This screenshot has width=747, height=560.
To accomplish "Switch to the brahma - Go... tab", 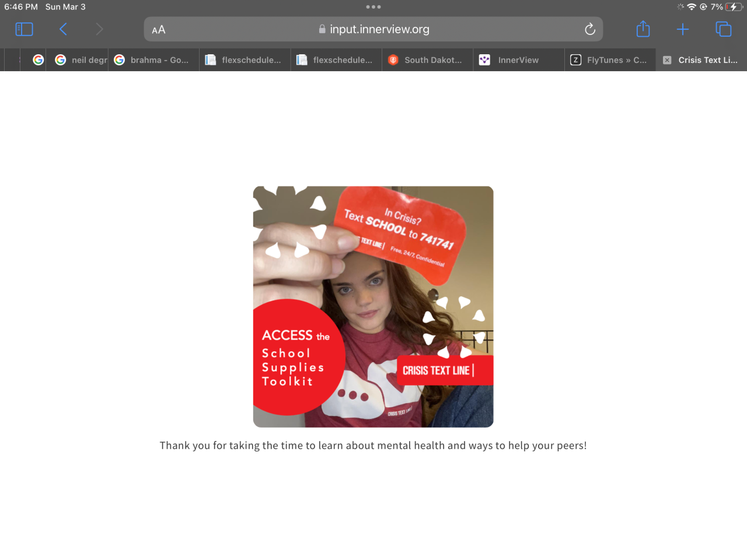I will pos(153,60).
